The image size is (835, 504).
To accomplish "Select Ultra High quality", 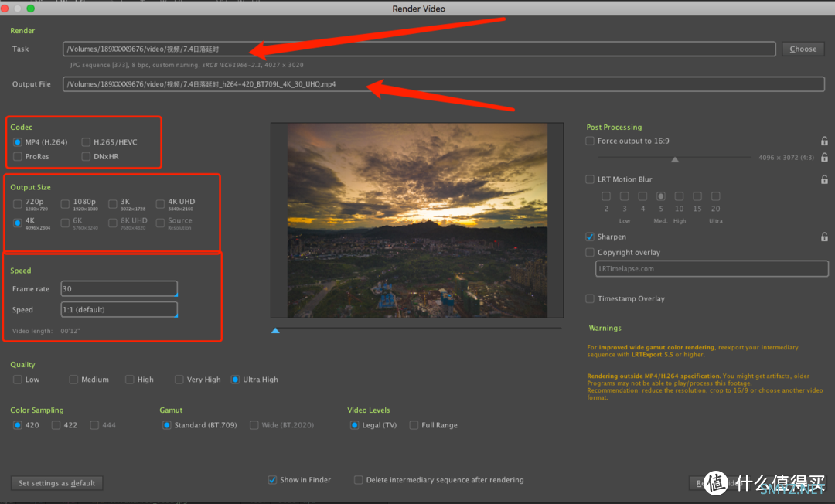I will point(235,380).
